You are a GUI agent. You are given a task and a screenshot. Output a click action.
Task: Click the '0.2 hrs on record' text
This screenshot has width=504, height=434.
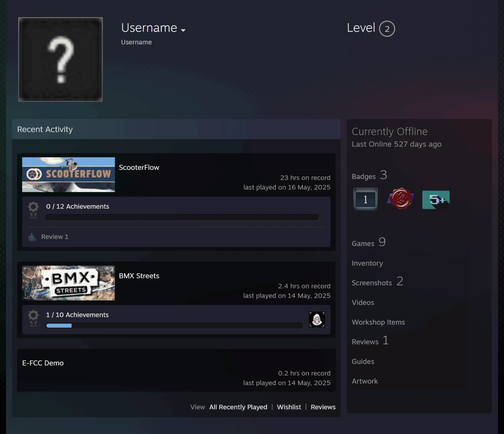tap(304, 373)
